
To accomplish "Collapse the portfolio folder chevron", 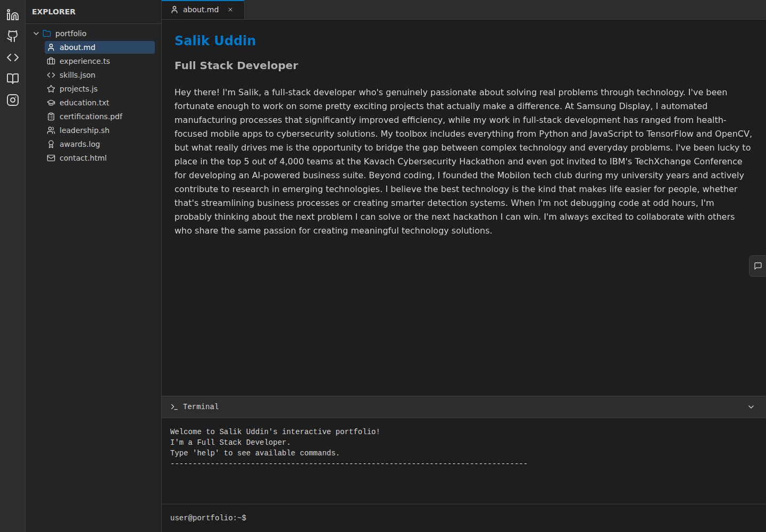I will point(36,34).
